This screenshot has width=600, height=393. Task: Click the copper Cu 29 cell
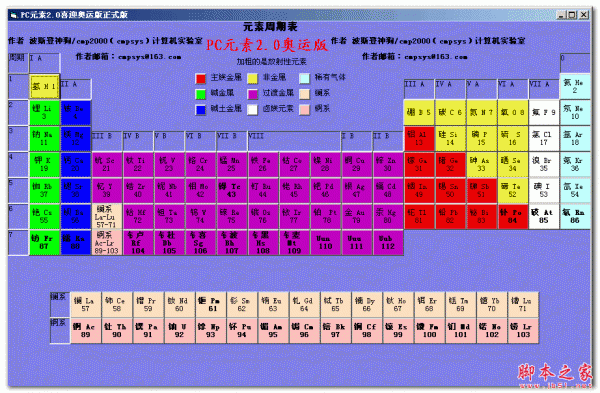357,165
